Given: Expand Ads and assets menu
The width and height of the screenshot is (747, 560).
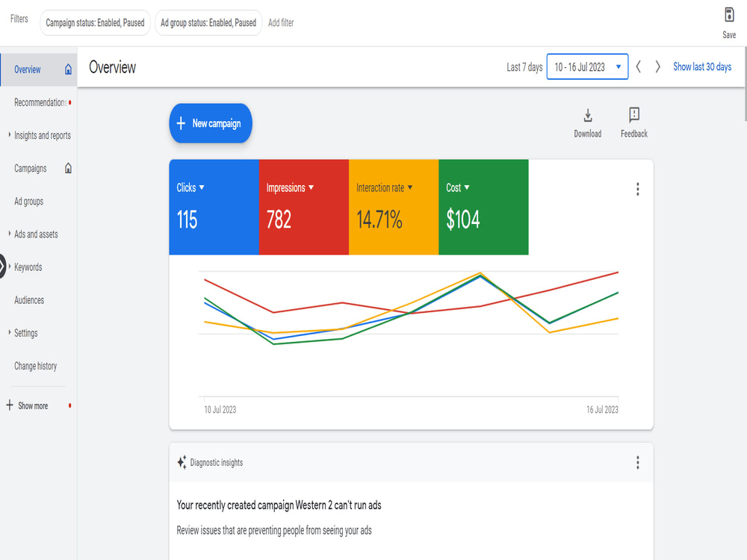Looking at the screenshot, I should (x=10, y=233).
